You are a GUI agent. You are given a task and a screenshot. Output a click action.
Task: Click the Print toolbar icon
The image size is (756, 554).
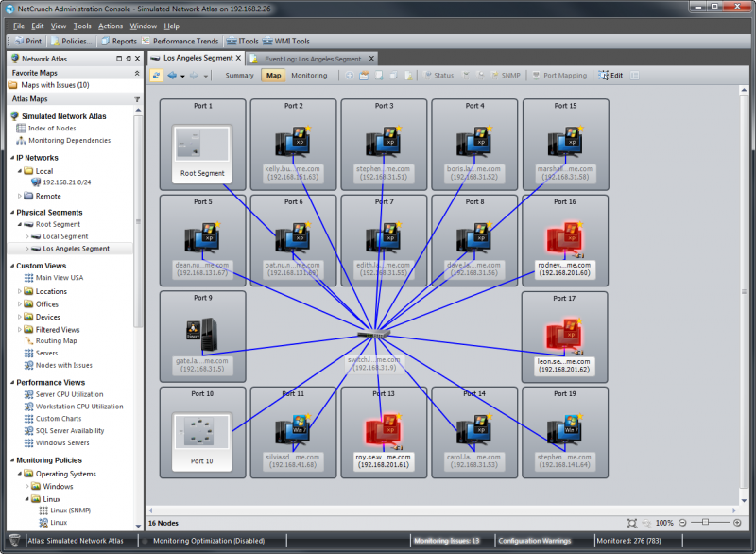point(28,41)
